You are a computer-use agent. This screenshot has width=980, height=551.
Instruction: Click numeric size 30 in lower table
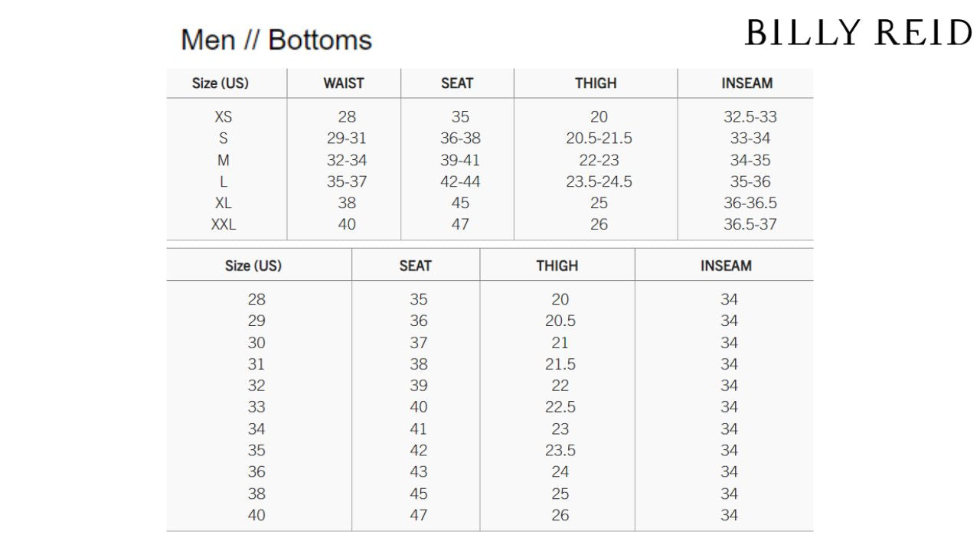256,343
